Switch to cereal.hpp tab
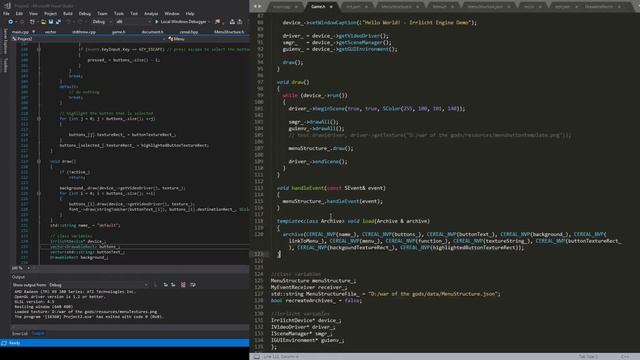640x360 pixels. [x=189, y=31]
